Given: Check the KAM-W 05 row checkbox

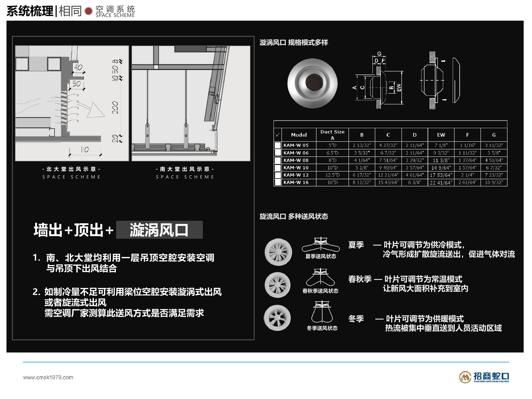Looking at the screenshot, I should pos(277,145).
